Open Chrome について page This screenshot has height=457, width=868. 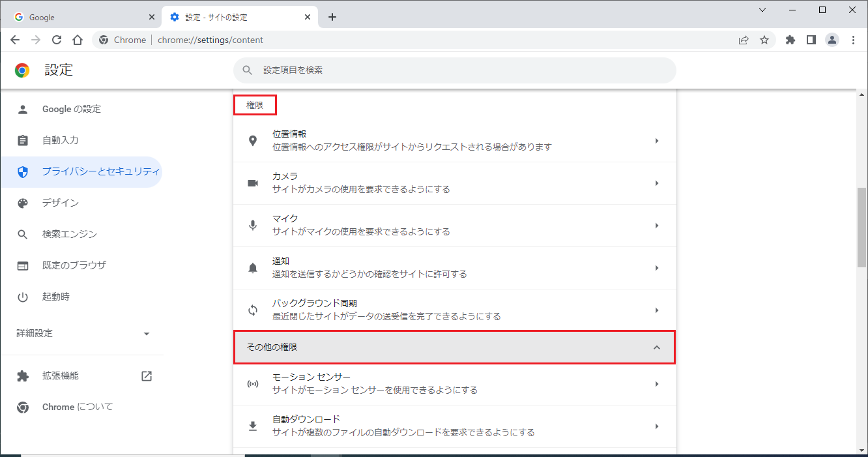tap(77, 407)
